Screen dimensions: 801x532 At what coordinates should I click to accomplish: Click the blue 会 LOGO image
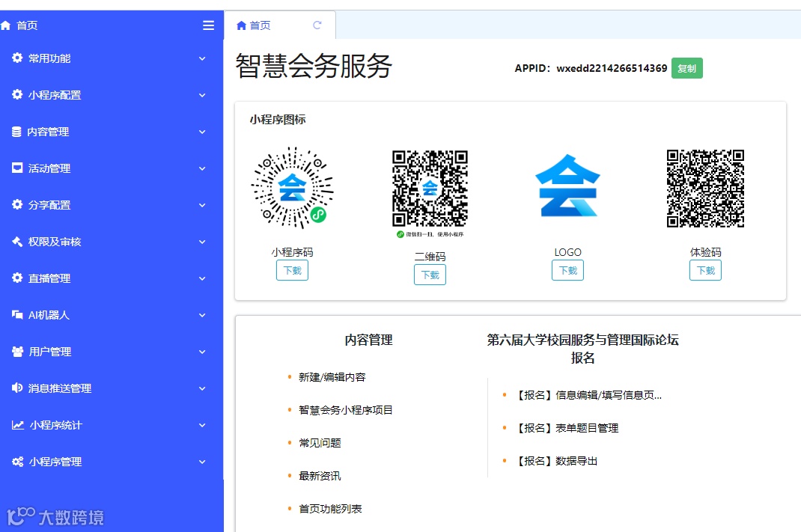click(567, 186)
